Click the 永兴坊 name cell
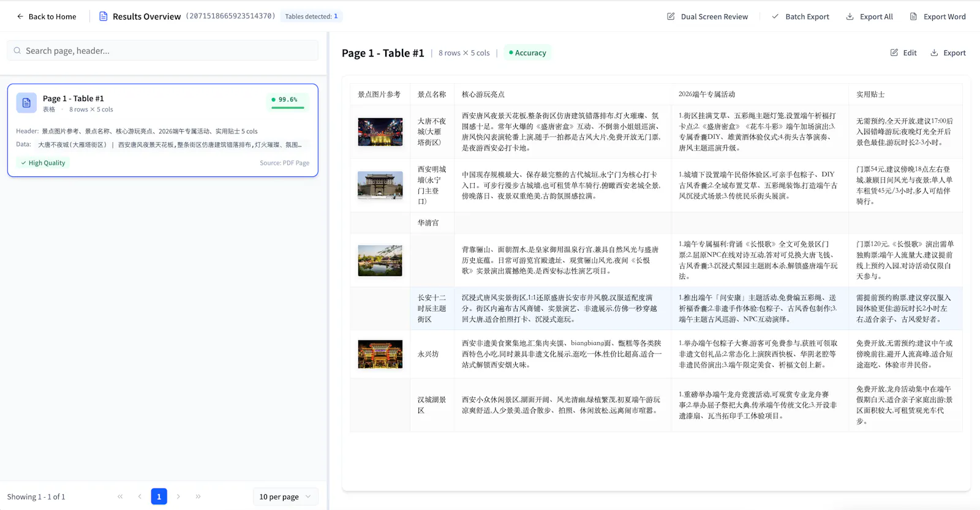 tap(432, 354)
